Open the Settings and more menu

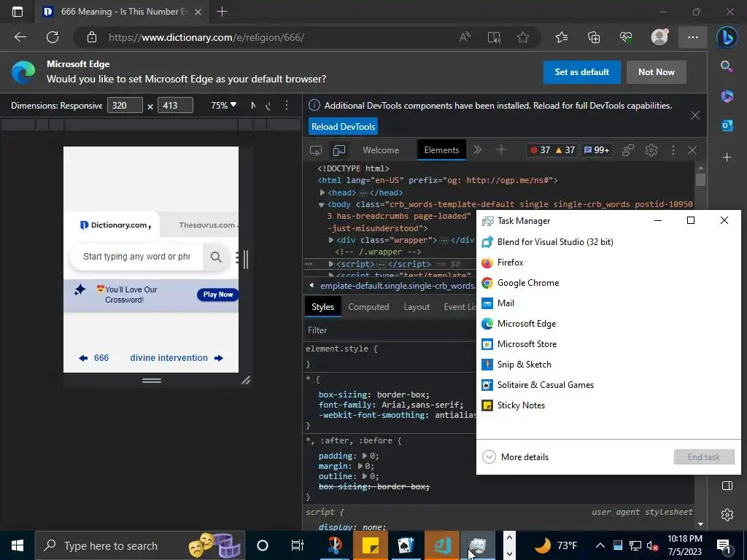pyautogui.click(x=693, y=37)
